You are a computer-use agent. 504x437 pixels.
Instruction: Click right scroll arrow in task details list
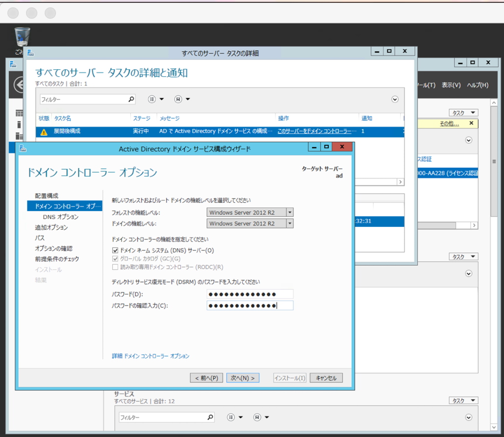pyautogui.click(x=400, y=182)
